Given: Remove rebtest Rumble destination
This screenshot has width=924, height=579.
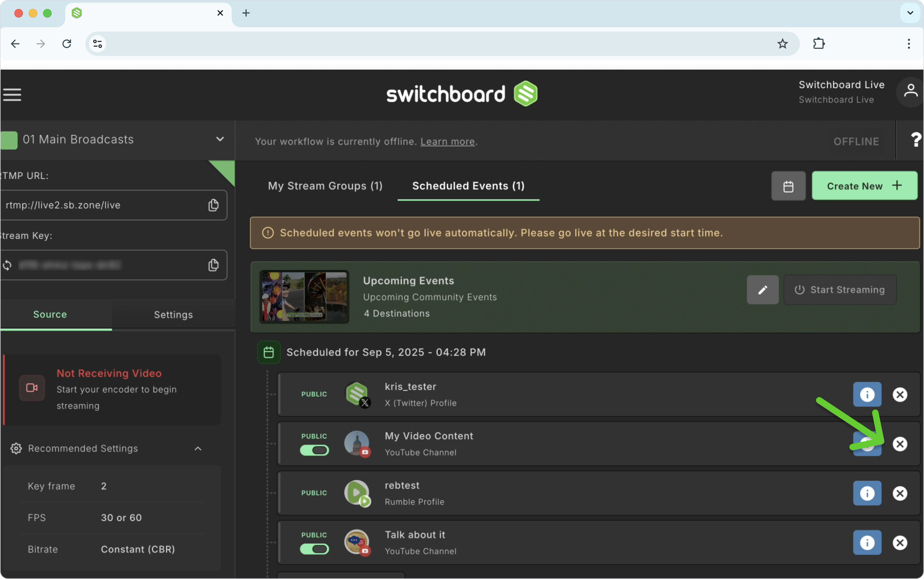Looking at the screenshot, I should (900, 493).
